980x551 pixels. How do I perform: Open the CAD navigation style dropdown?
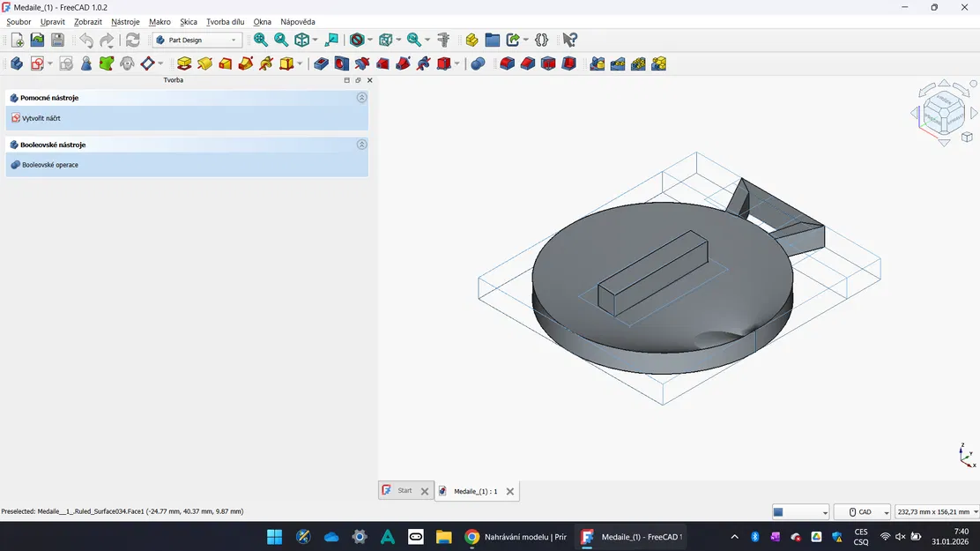pyautogui.click(x=862, y=512)
